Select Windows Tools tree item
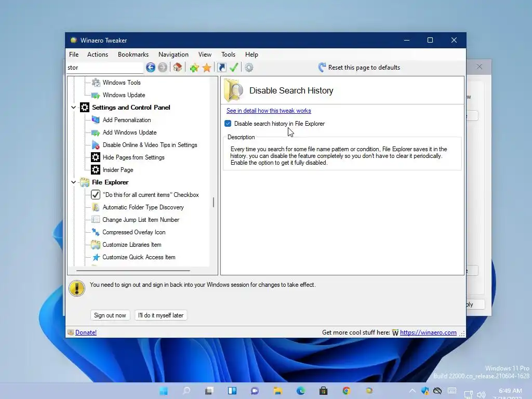 [x=122, y=83]
